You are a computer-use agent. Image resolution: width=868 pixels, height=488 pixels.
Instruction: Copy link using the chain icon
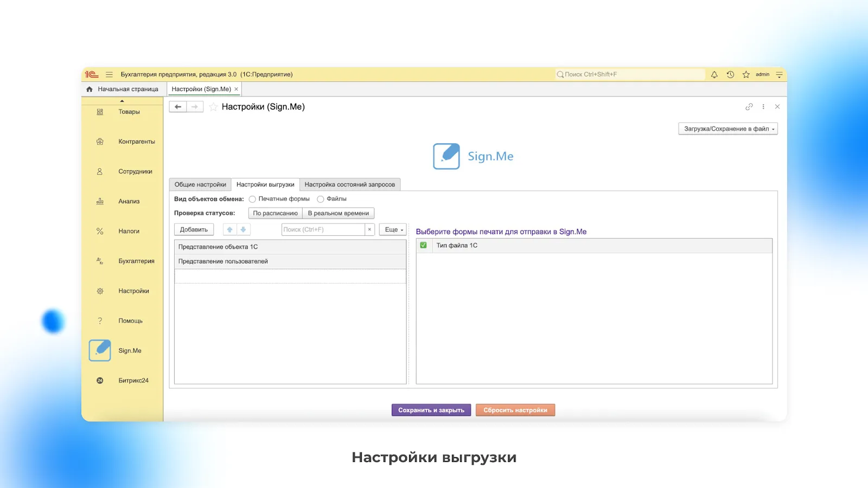pos(749,107)
